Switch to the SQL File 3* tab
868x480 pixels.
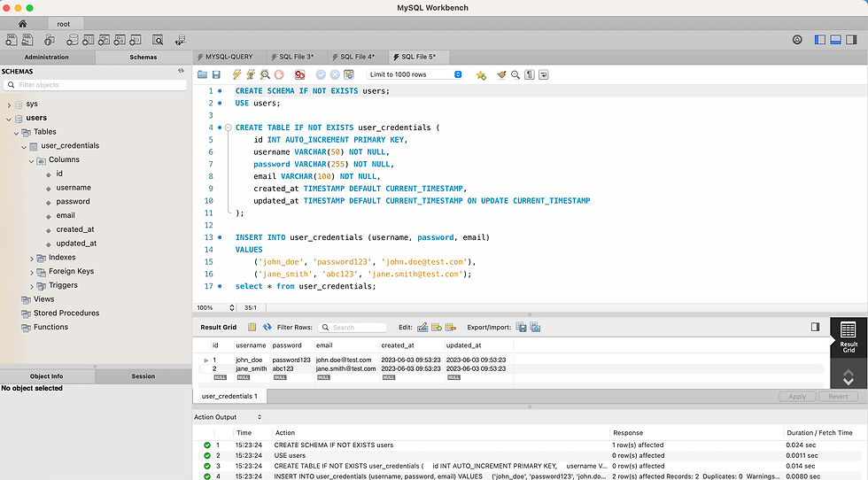[x=296, y=57]
